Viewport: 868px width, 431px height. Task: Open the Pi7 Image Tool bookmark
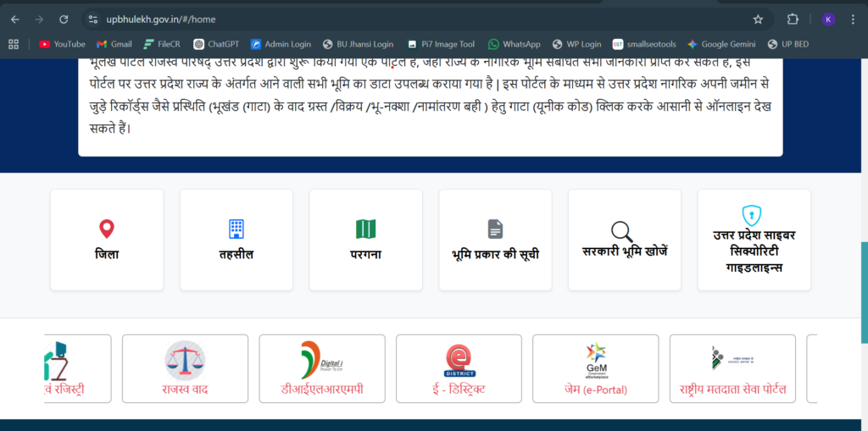(x=441, y=44)
